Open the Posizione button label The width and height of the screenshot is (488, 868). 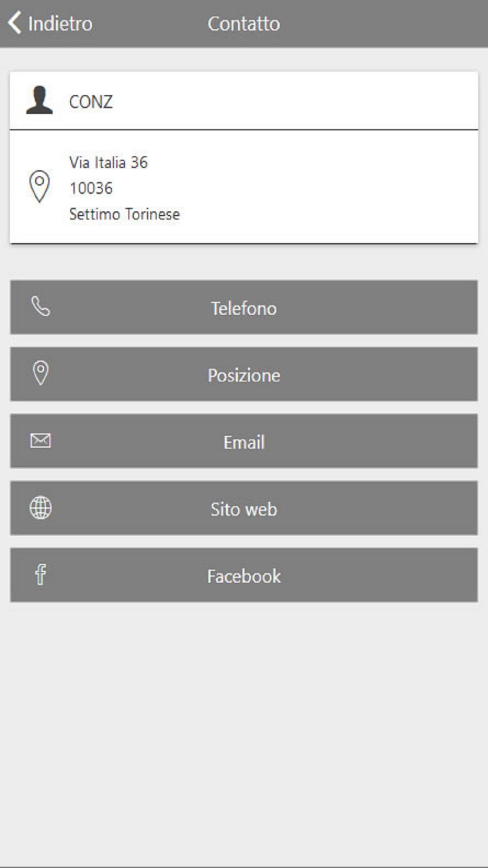[244, 375]
